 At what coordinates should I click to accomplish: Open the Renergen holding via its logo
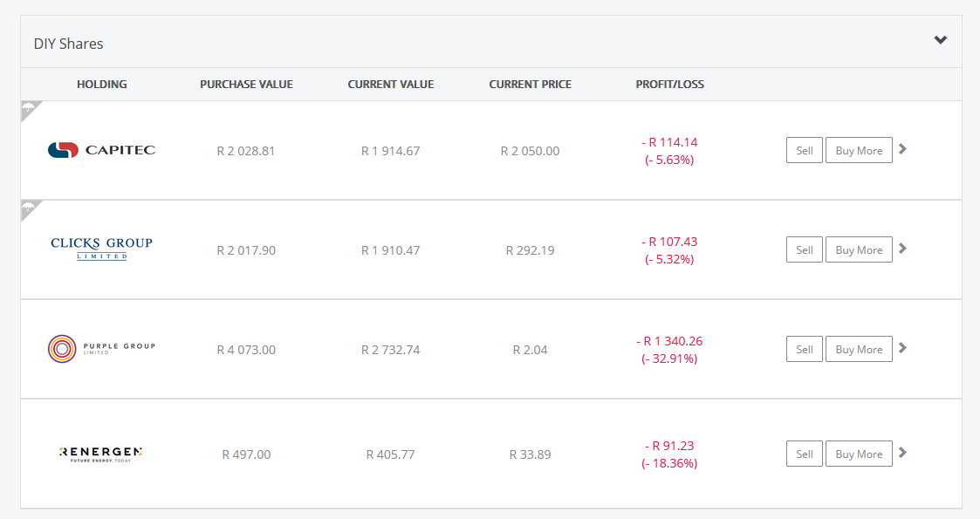99,454
